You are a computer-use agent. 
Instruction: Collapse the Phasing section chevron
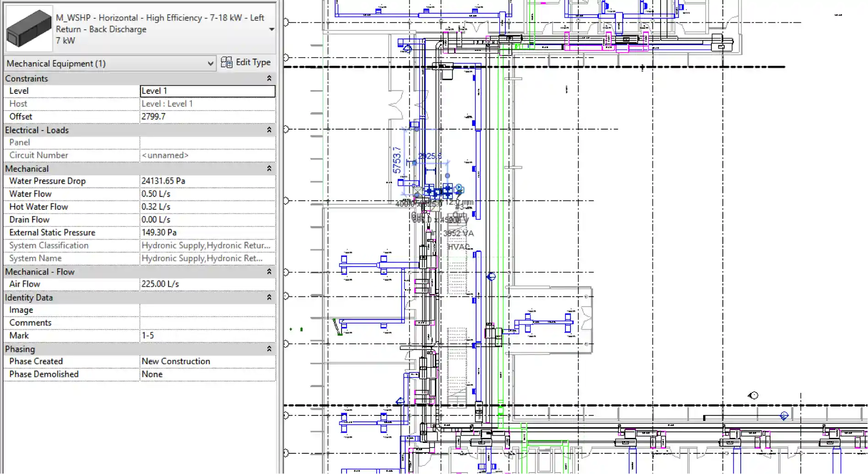coord(269,349)
